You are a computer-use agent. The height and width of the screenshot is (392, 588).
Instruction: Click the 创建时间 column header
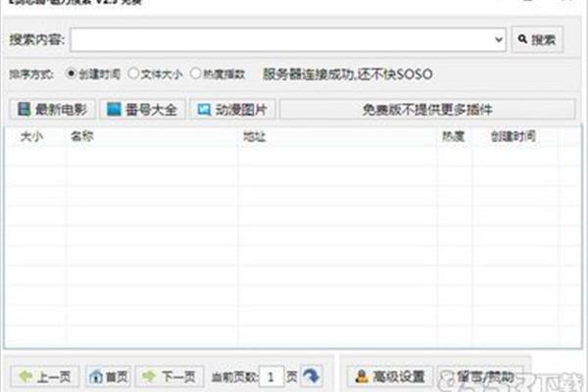click(x=513, y=136)
